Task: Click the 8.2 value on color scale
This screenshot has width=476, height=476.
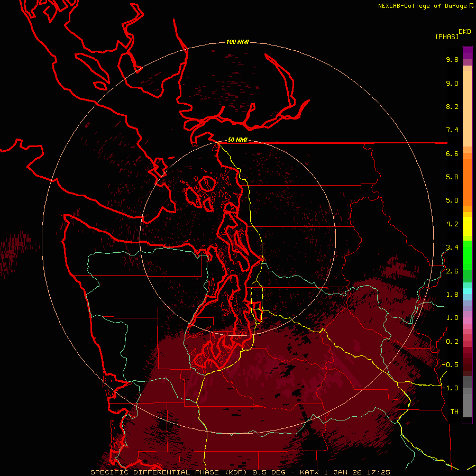Action: (452, 106)
